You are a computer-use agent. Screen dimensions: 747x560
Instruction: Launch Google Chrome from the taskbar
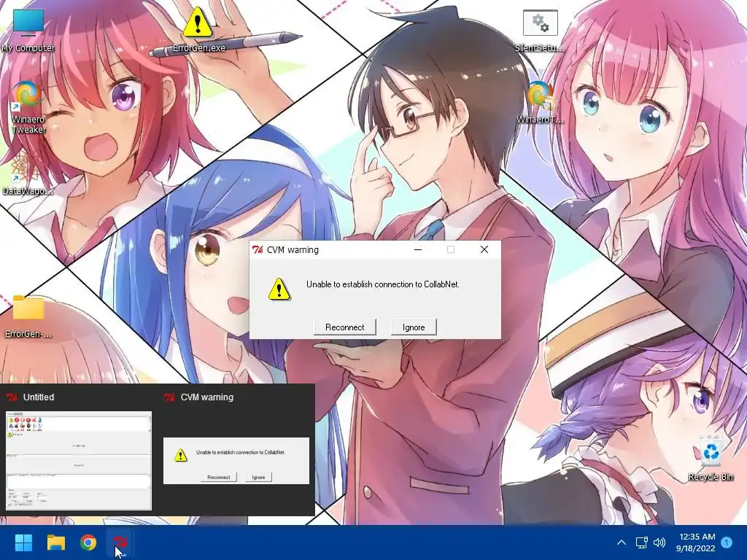[x=88, y=542]
